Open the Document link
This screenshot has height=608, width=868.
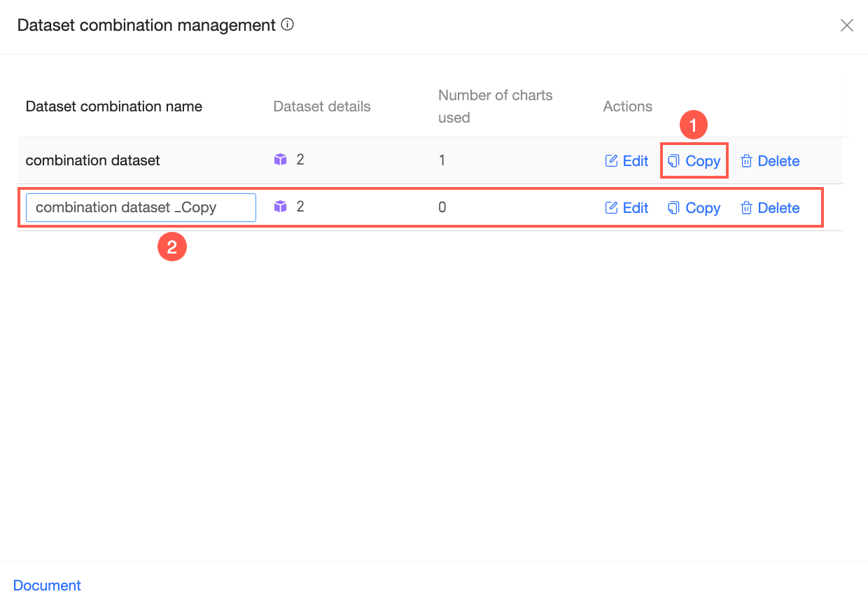tap(47, 586)
